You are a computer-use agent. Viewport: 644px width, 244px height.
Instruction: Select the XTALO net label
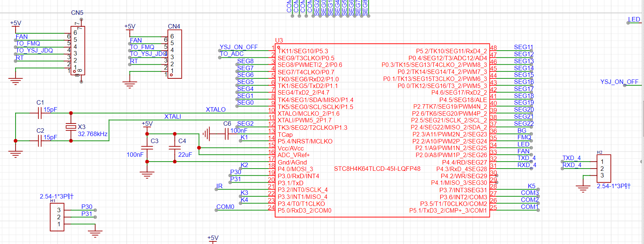click(x=216, y=109)
